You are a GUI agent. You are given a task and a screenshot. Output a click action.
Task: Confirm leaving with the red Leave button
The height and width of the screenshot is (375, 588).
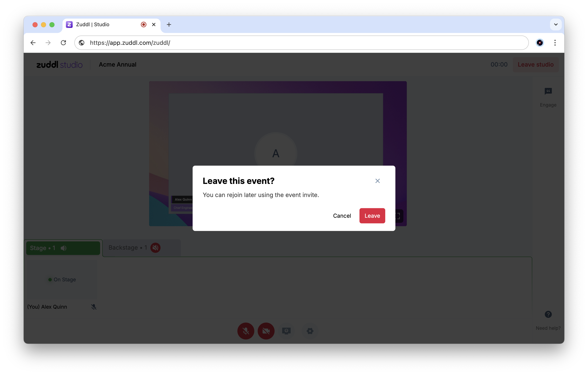click(372, 216)
